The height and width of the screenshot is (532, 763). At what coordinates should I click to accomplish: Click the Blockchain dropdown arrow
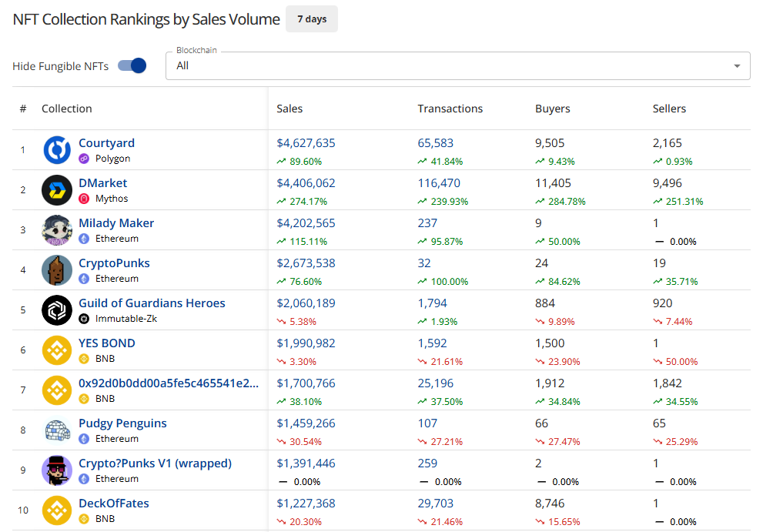tap(737, 65)
